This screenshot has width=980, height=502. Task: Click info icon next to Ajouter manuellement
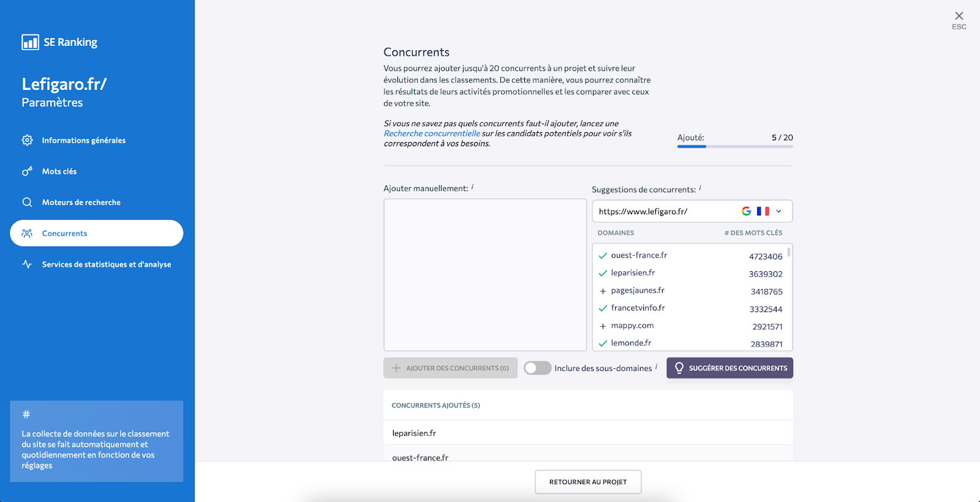[472, 187]
